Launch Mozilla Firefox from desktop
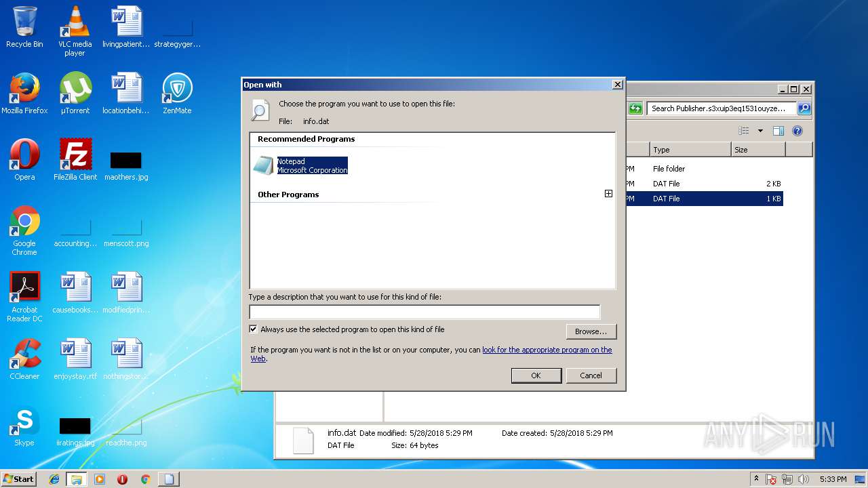 click(x=24, y=93)
